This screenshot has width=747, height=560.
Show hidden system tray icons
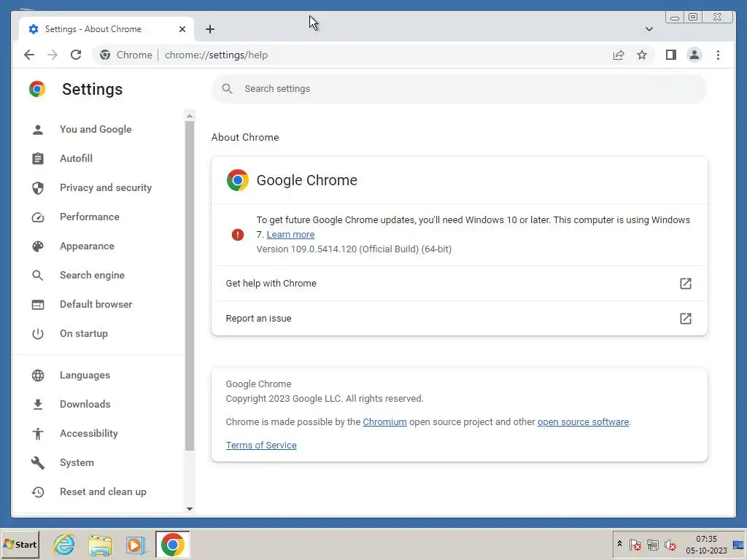coord(619,544)
